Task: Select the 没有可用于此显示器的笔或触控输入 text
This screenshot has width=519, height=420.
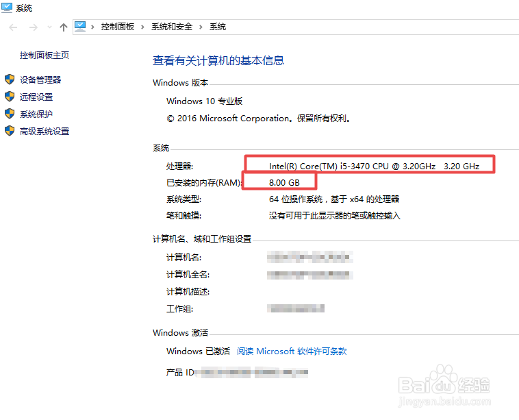Action: coord(335,216)
